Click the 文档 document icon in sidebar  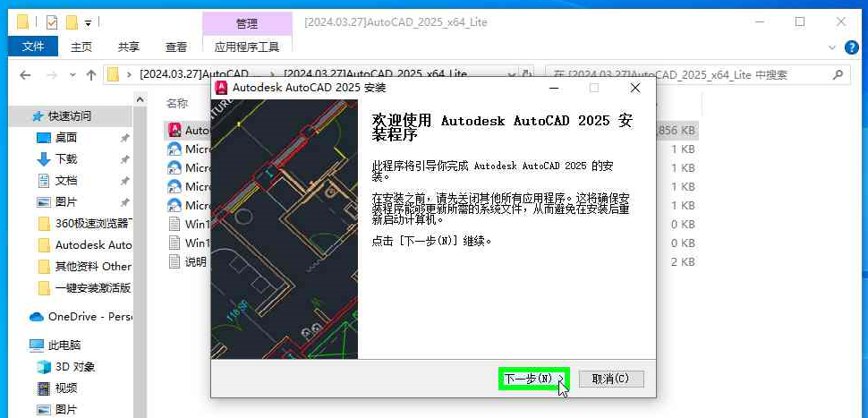pos(44,181)
